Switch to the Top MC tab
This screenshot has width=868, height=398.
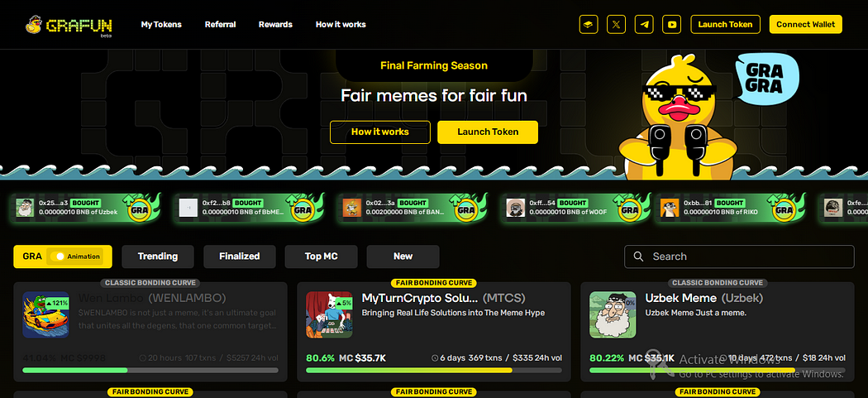click(x=321, y=257)
